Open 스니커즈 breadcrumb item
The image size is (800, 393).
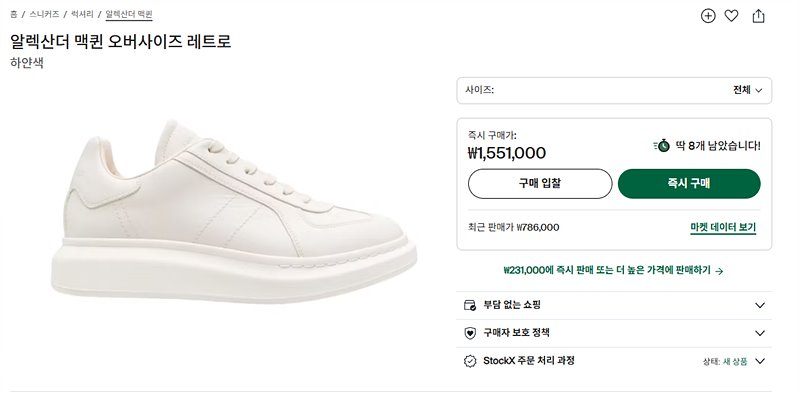[x=44, y=14]
